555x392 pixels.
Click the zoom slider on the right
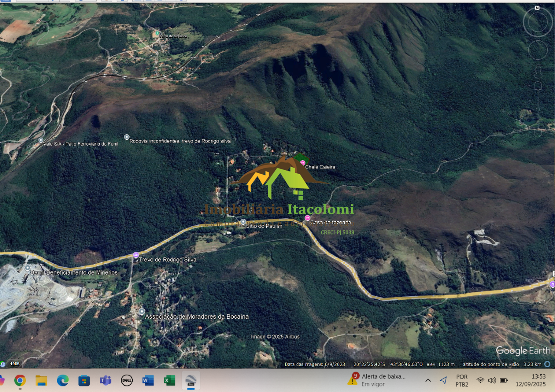tap(538, 108)
